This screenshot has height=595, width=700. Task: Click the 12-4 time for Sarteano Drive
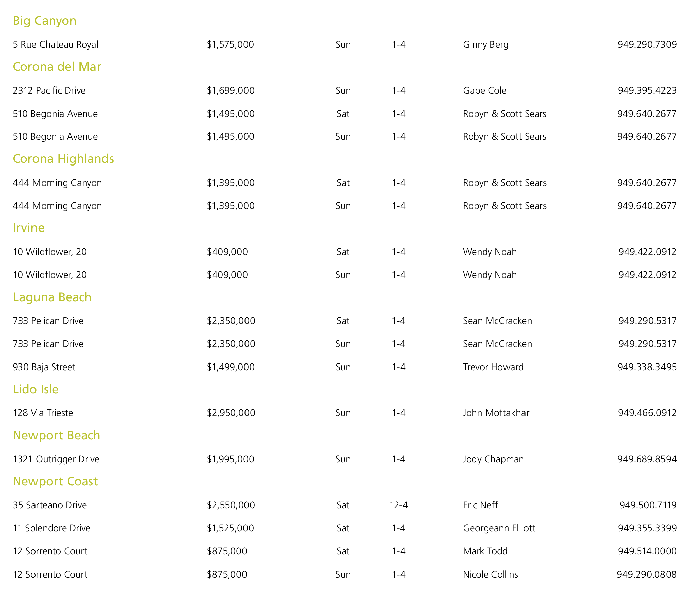click(398, 505)
